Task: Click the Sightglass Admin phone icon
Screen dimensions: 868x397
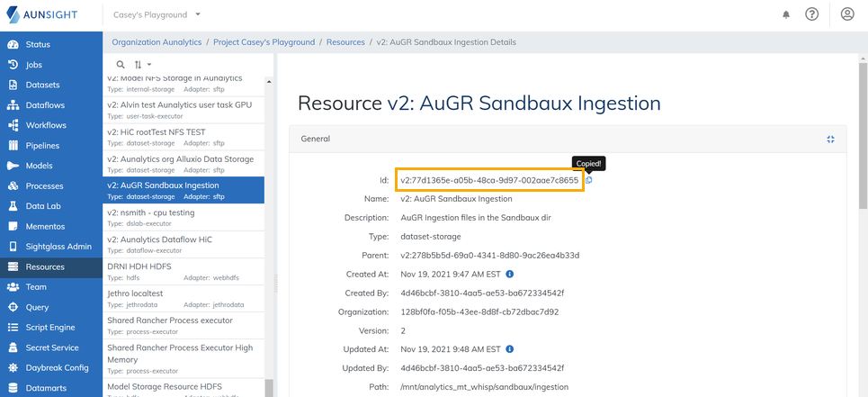Action: pos(13,247)
